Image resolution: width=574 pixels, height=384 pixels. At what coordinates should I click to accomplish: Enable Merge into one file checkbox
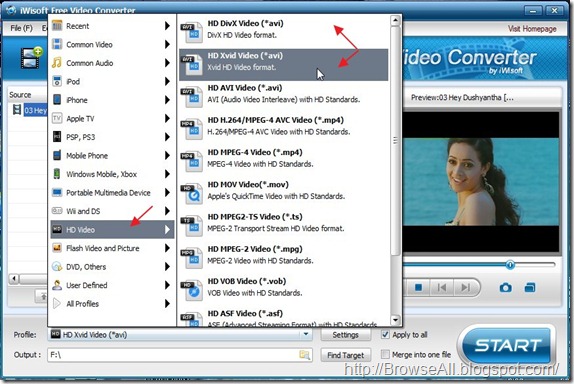(x=385, y=354)
